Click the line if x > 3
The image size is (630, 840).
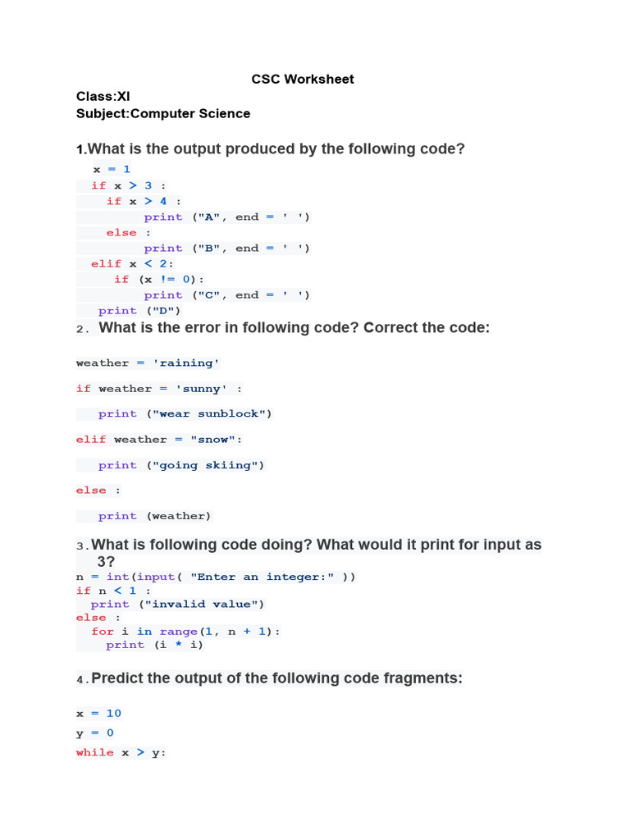click(x=128, y=185)
